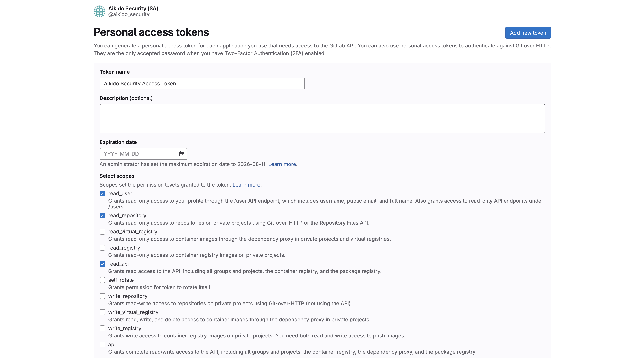Uncheck the read_api scope checkbox

point(102,264)
